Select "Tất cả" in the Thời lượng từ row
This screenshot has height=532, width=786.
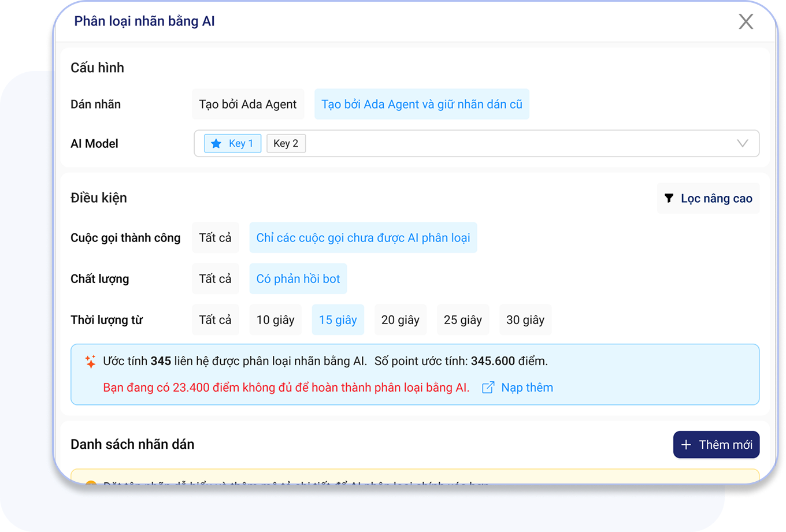pyautogui.click(x=216, y=320)
